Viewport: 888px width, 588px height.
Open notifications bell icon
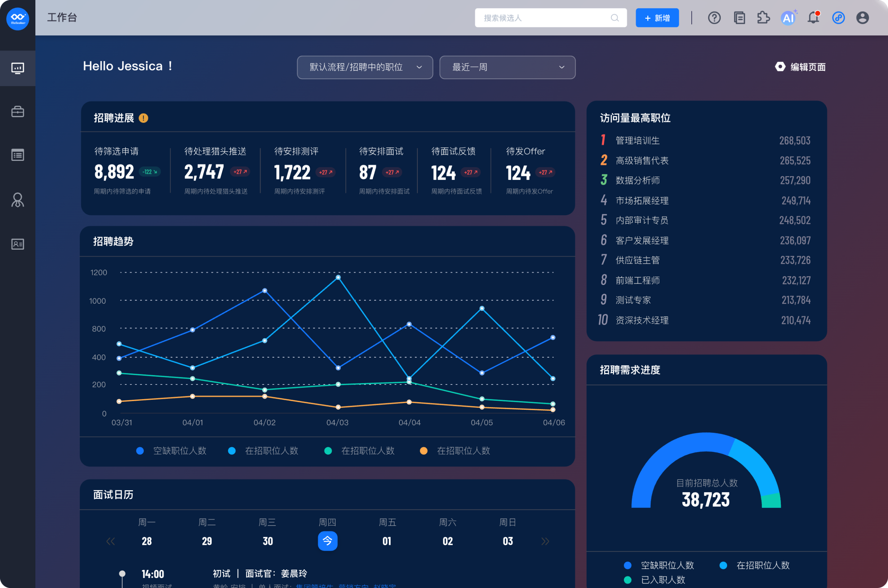pos(813,18)
